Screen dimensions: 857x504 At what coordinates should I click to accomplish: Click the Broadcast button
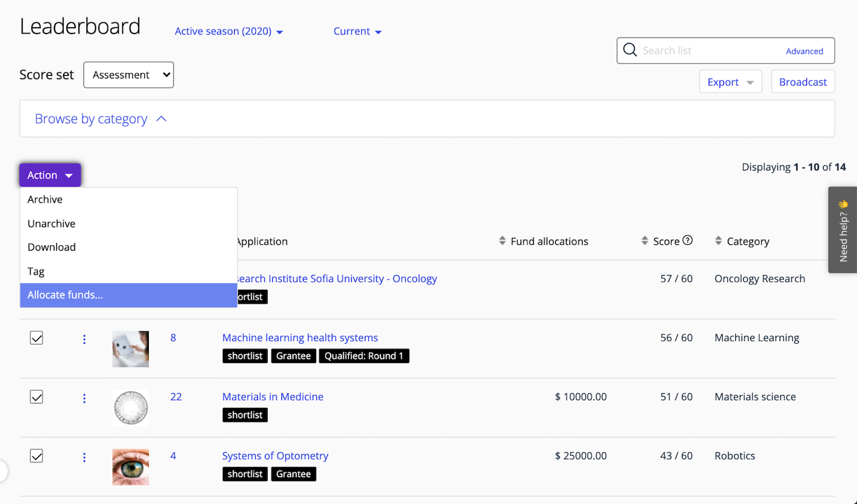[802, 81]
